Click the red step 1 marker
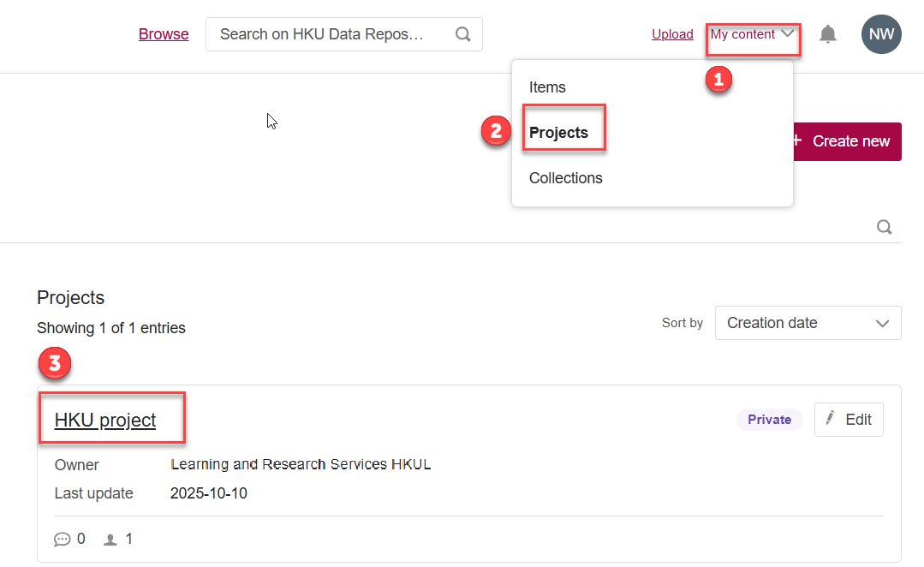Viewport: 924px width, 567px height. pos(718,80)
